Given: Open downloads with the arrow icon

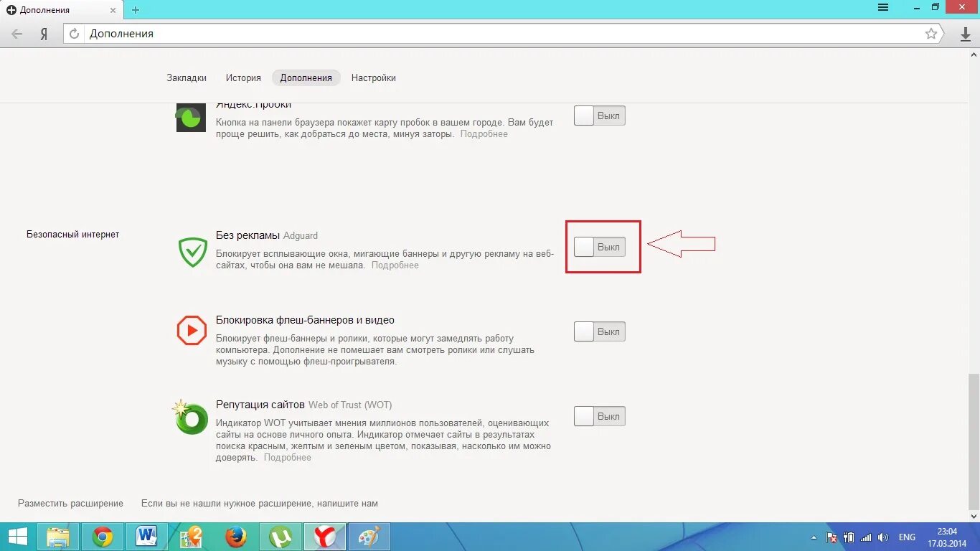Looking at the screenshot, I should [x=966, y=34].
